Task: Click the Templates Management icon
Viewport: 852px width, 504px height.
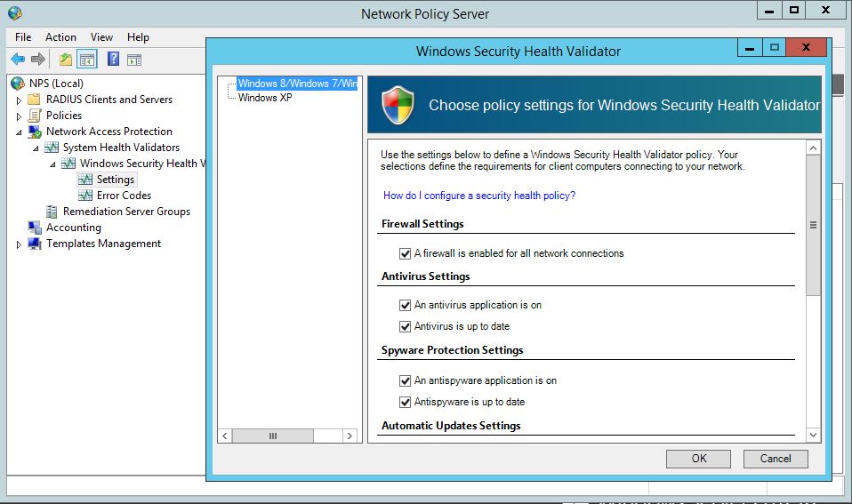Action: click(35, 244)
